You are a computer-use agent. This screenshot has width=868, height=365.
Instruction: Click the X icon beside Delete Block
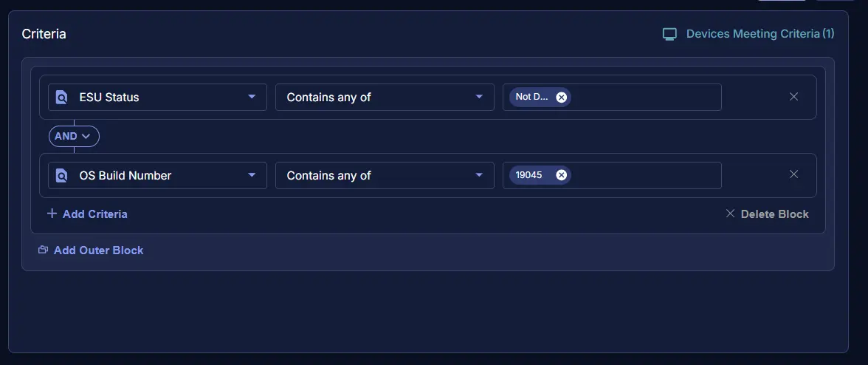point(730,214)
